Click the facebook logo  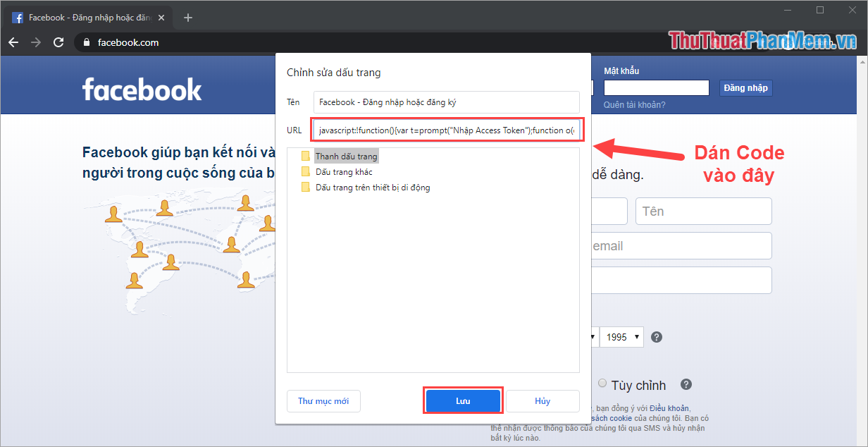tap(142, 89)
